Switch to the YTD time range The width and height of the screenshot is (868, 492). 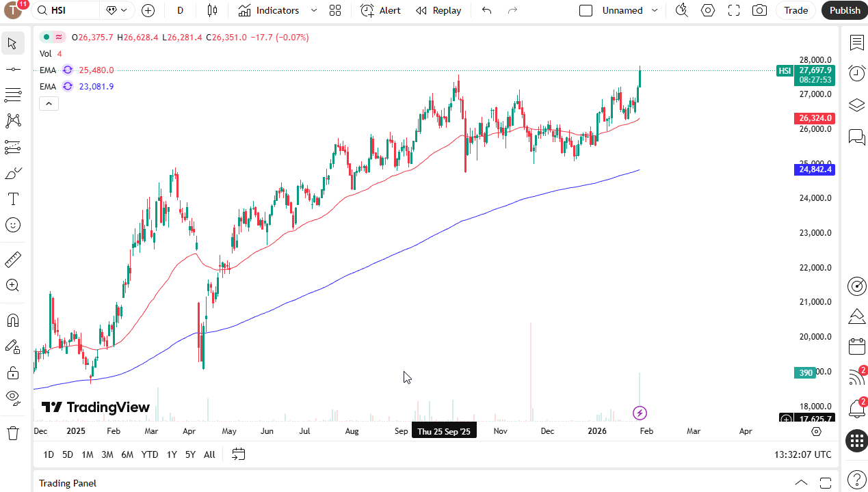click(150, 454)
